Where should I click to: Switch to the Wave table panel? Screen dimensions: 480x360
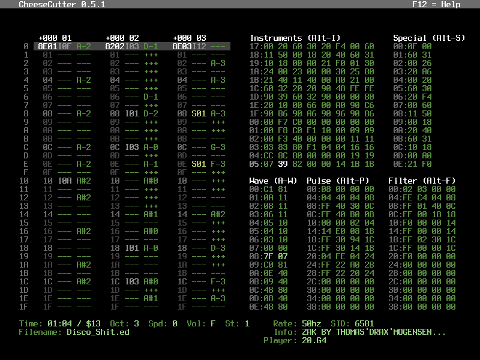point(273,181)
